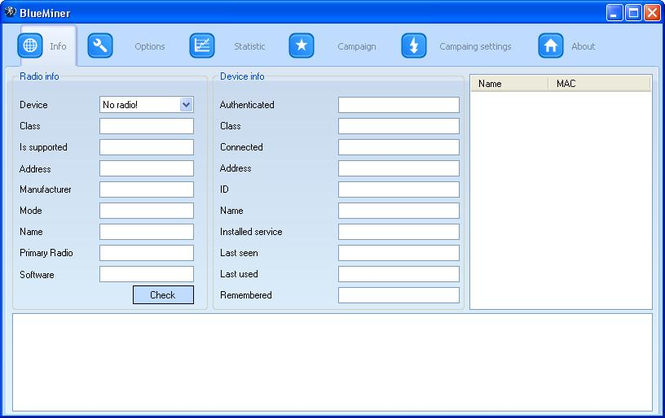Click the Statistic chart icon
This screenshot has height=418, width=665.
pyautogui.click(x=202, y=45)
